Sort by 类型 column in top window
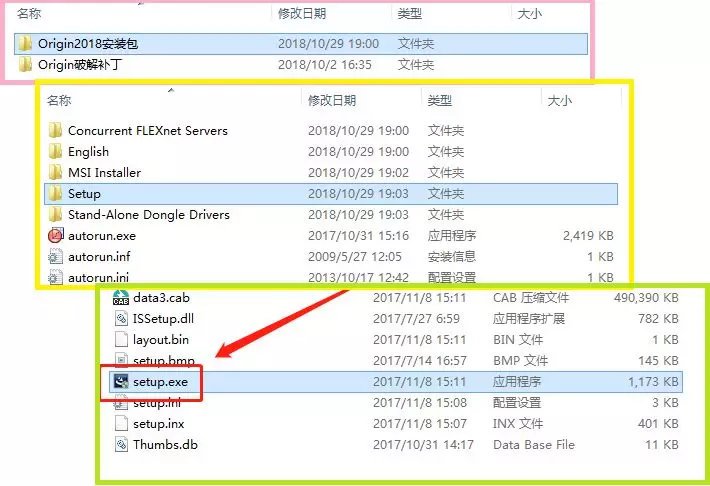The image size is (710, 486). [410, 14]
